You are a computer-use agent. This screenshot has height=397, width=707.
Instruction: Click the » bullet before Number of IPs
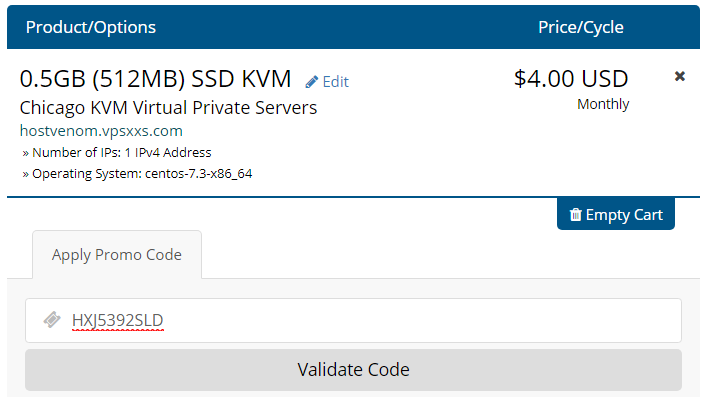tap(25, 153)
